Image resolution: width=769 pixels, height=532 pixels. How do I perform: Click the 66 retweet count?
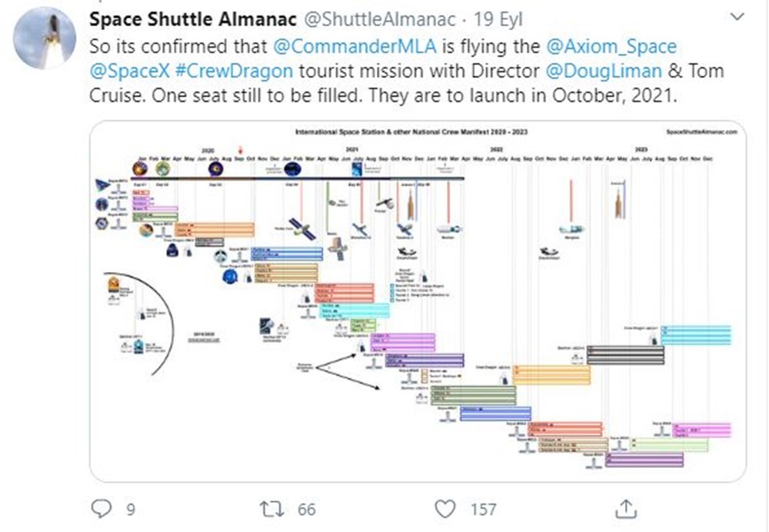coord(307,510)
